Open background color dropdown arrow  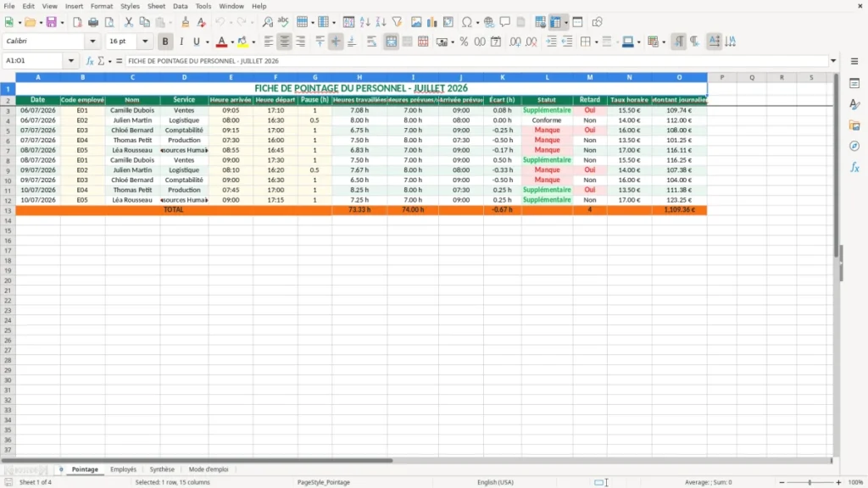(x=253, y=42)
